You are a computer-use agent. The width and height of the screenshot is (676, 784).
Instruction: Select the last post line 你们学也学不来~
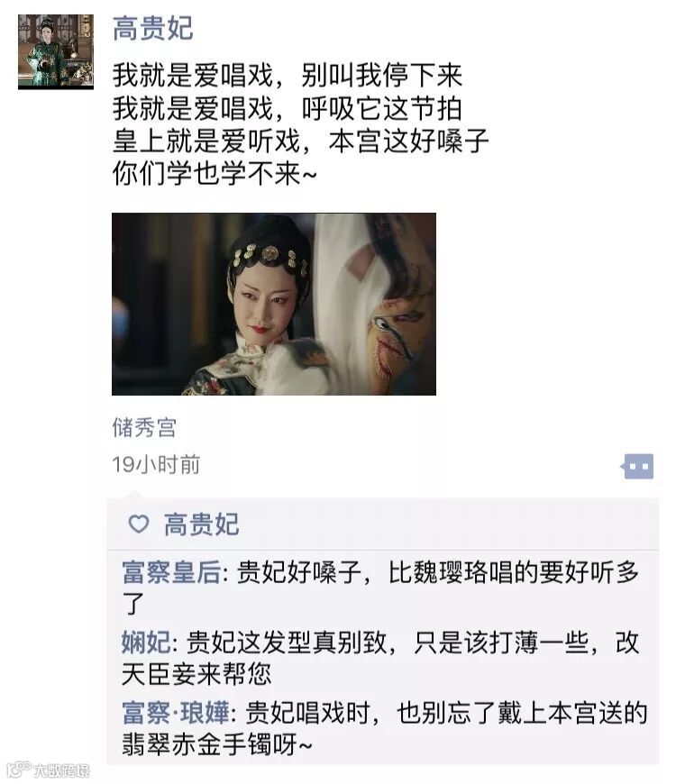tap(215, 174)
